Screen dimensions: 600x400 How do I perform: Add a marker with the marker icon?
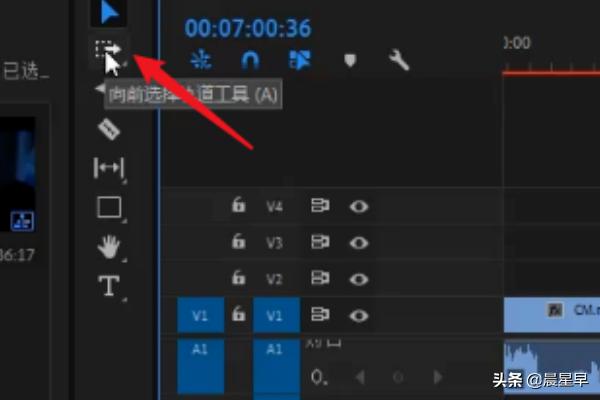coord(350,60)
